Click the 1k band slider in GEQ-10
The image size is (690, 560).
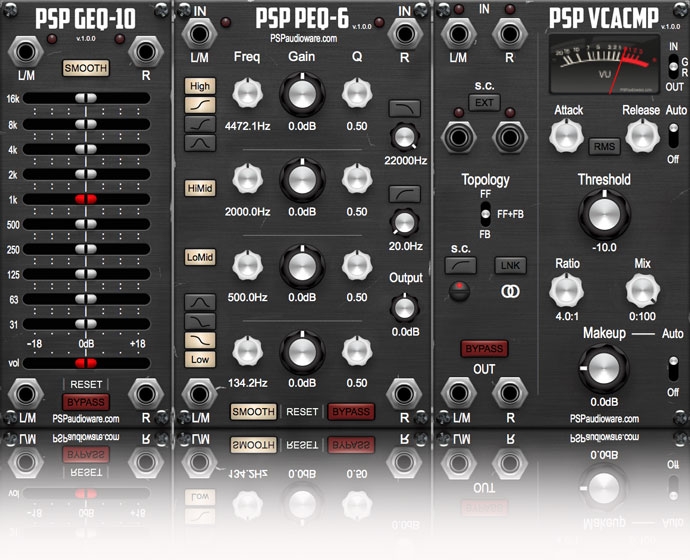tap(86, 199)
